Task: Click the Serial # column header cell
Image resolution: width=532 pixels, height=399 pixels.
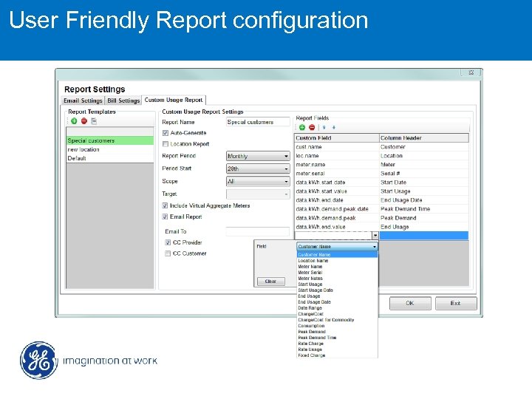Action: 424,174
